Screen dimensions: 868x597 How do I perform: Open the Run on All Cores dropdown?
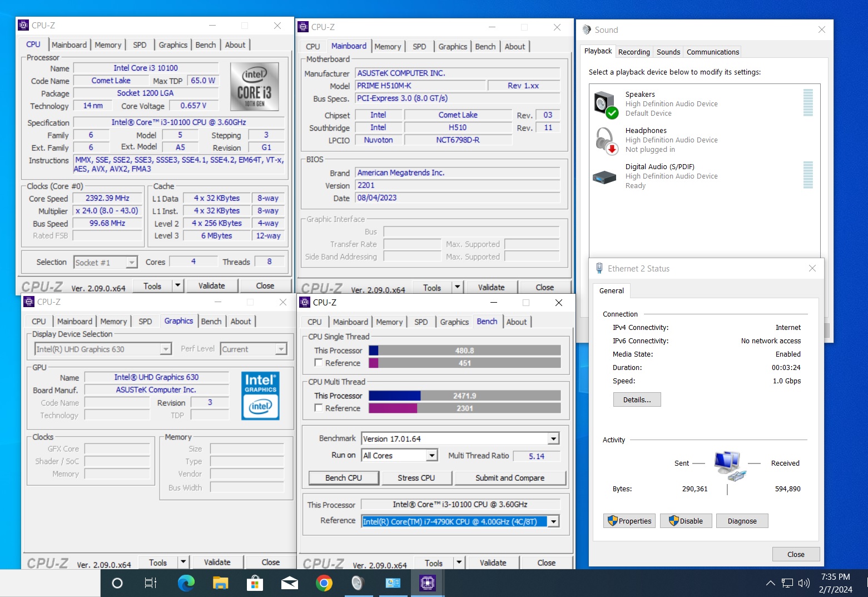tap(431, 456)
